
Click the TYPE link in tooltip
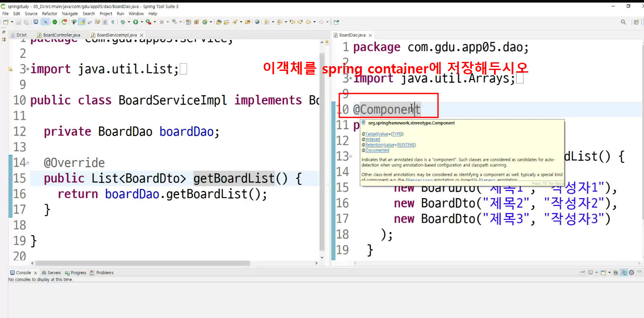396,134
